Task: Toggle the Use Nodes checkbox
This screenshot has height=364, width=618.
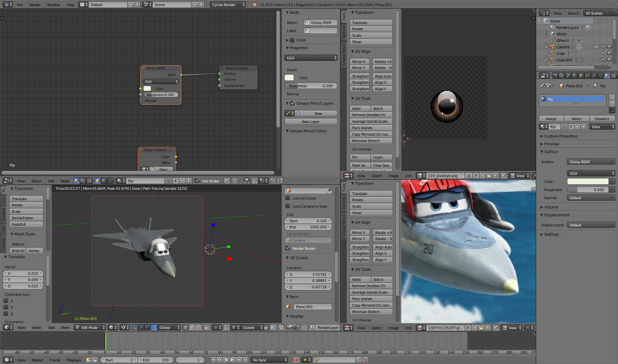Action: pos(197,181)
